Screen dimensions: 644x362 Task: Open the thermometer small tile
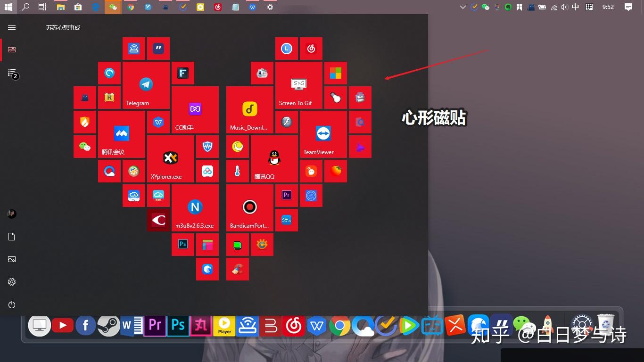(238, 171)
